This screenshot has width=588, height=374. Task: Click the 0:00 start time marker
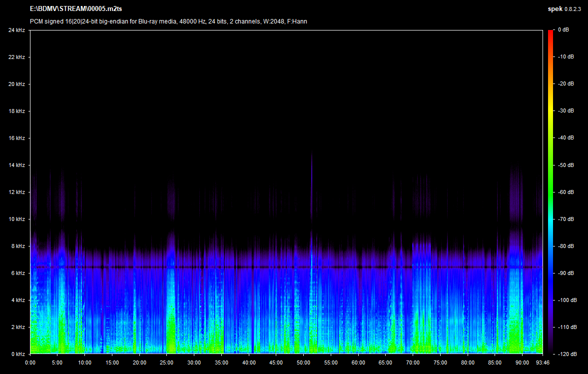[x=30, y=362]
